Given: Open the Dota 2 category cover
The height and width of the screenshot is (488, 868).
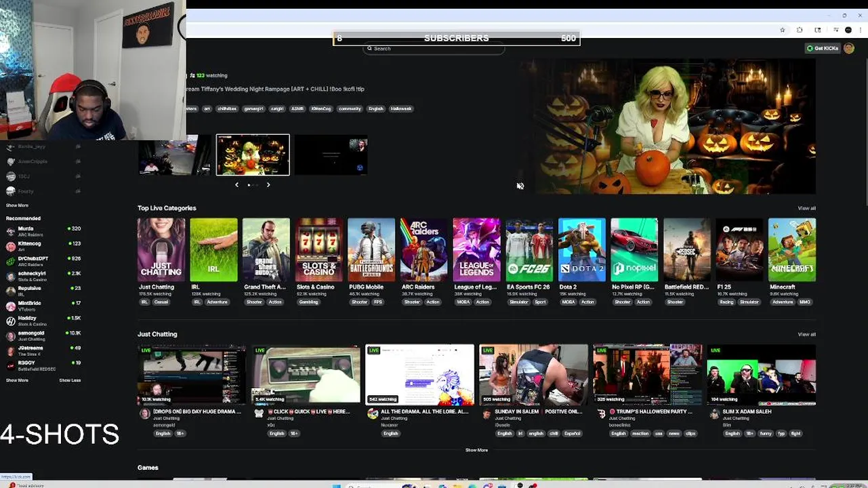Looking at the screenshot, I should pyautogui.click(x=582, y=249).
